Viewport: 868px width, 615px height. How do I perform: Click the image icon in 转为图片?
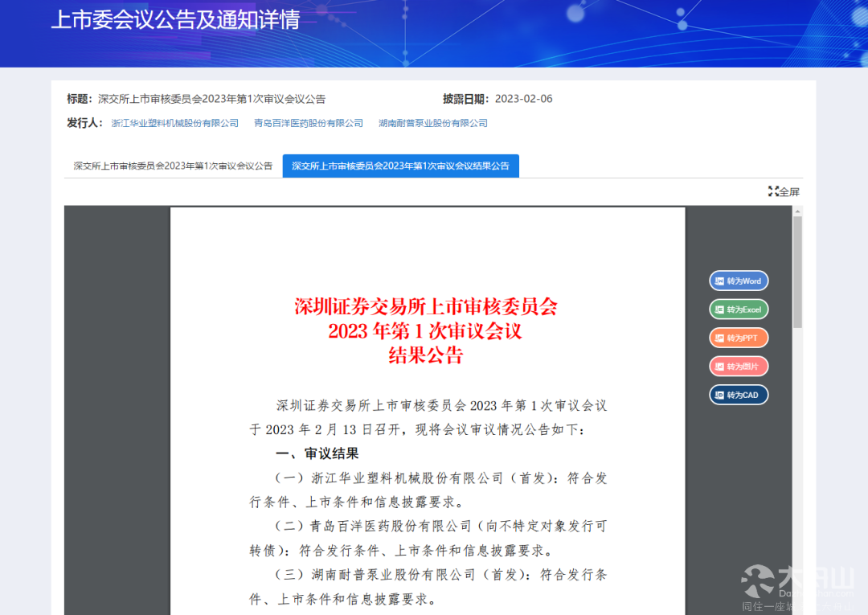click(719, 367)
